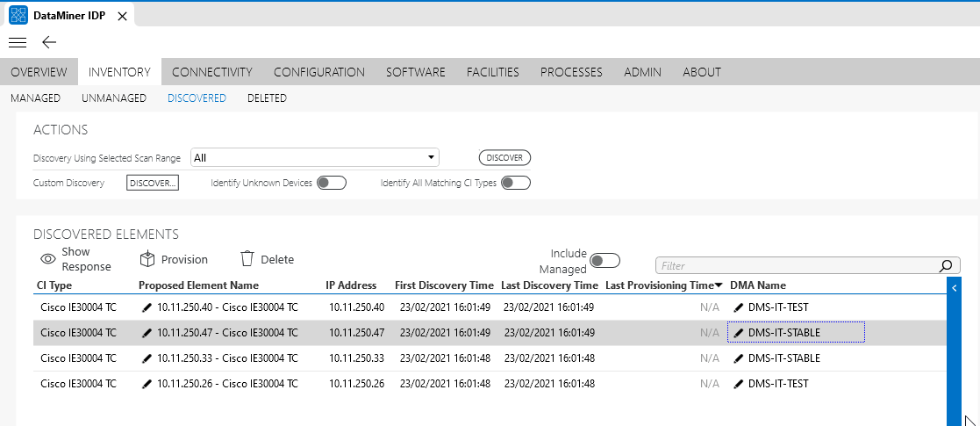Screen dimensions: 980x426
Task: Click the Provision box icon
Action: (147, 259)
